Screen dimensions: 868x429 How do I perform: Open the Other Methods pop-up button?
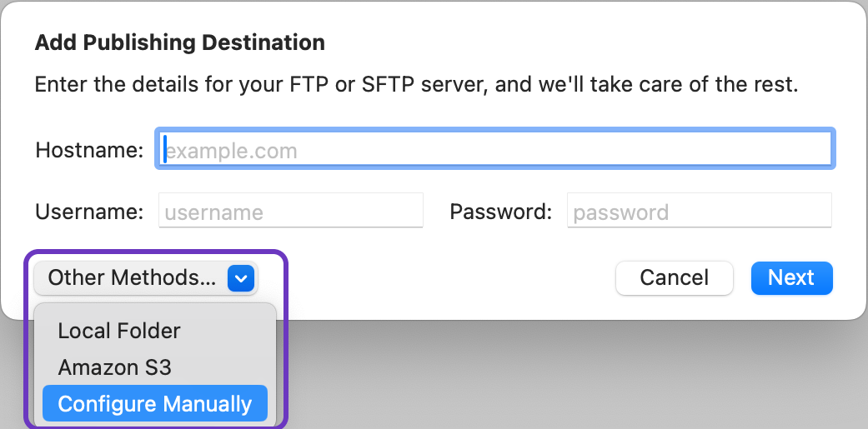coord(146,278)
